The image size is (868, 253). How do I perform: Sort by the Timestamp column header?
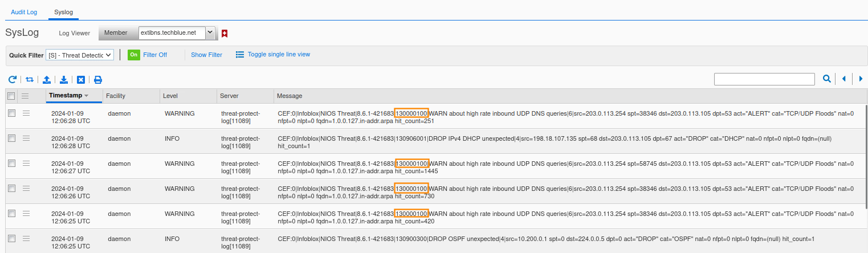68,96
